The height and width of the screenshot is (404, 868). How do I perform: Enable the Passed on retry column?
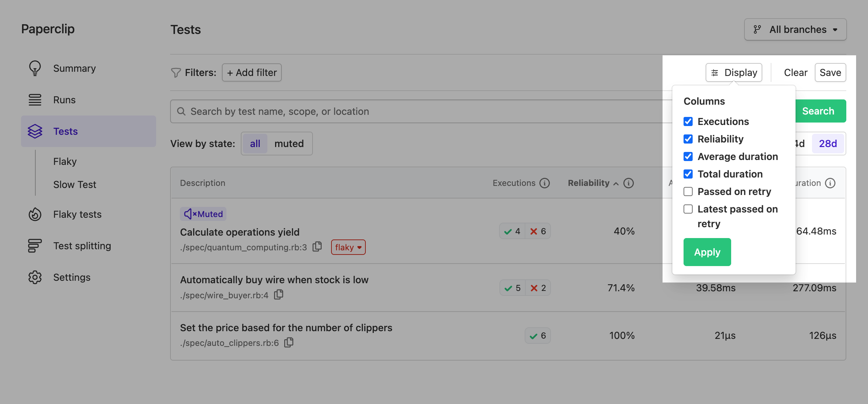click(x=688, y=191)
